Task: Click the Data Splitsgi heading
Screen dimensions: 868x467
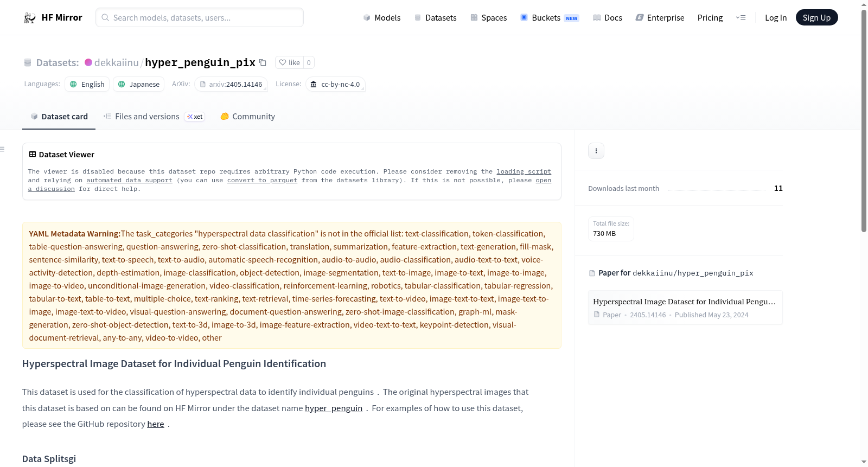Action: point(49,459)
